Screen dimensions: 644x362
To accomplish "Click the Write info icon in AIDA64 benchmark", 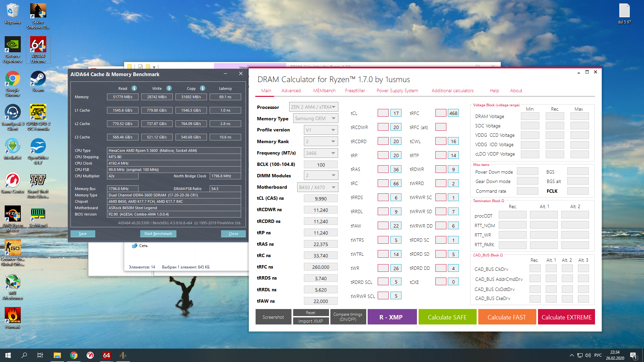I will [x=169, y=88].
